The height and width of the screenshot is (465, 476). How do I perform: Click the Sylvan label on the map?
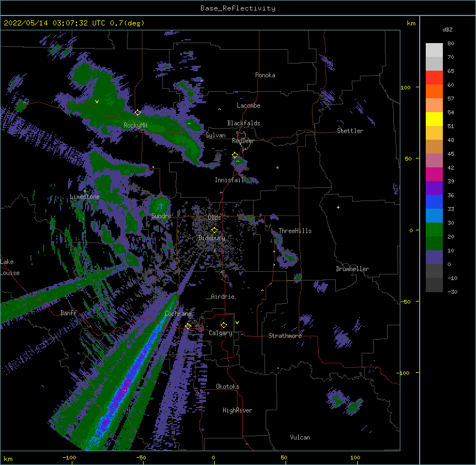(215, 135)
